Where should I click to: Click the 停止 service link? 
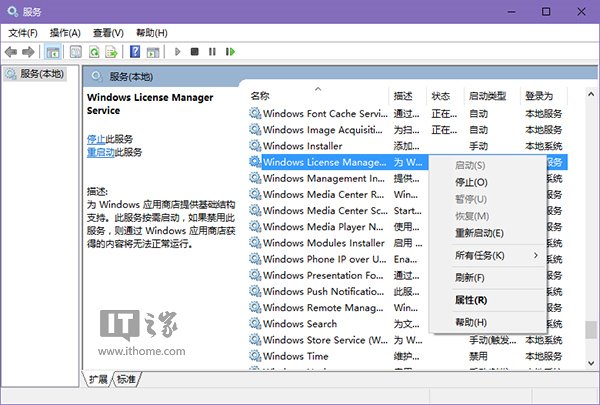click(95, 138)
